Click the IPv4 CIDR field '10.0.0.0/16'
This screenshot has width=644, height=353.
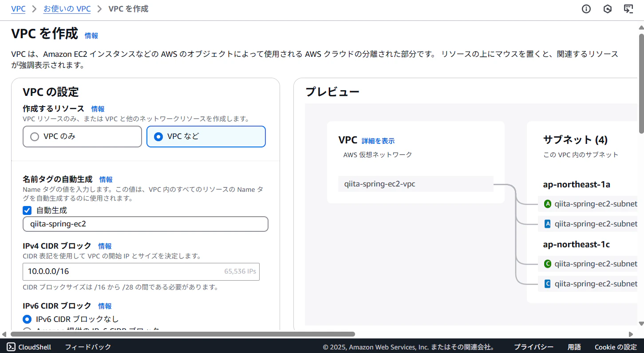tap(141, 271)
